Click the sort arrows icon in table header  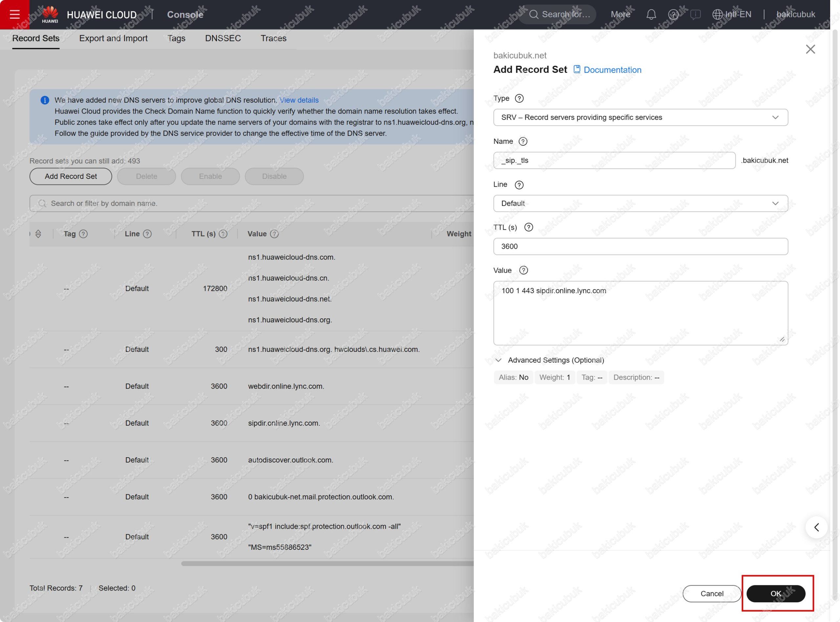pos(38,234)
